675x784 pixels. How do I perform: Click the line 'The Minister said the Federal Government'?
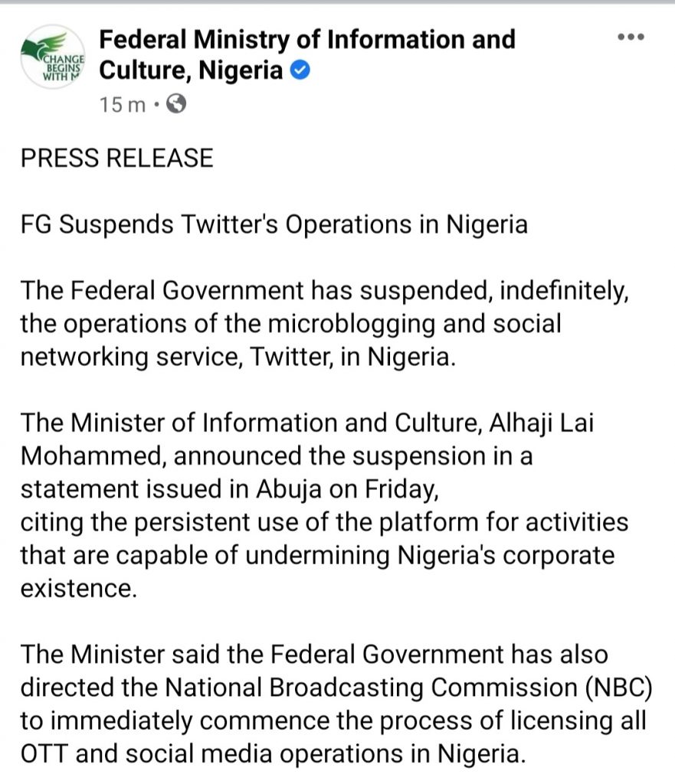(314, 655)
